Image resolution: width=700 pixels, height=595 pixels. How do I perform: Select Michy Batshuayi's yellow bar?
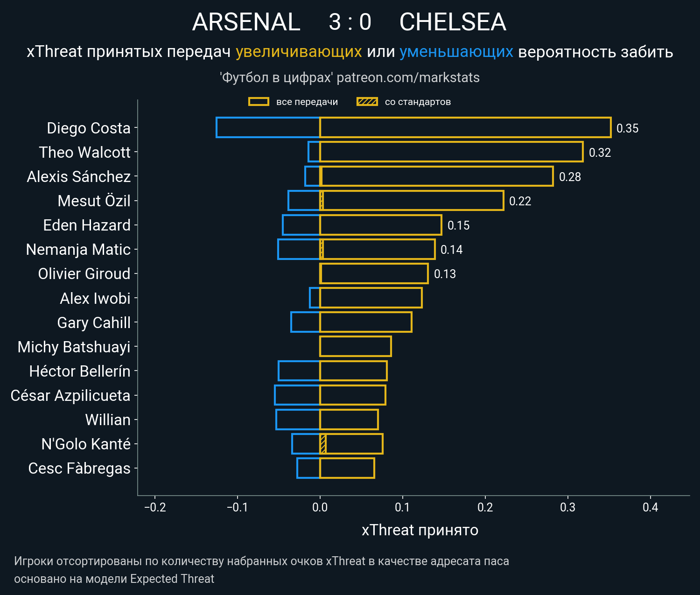355,346
